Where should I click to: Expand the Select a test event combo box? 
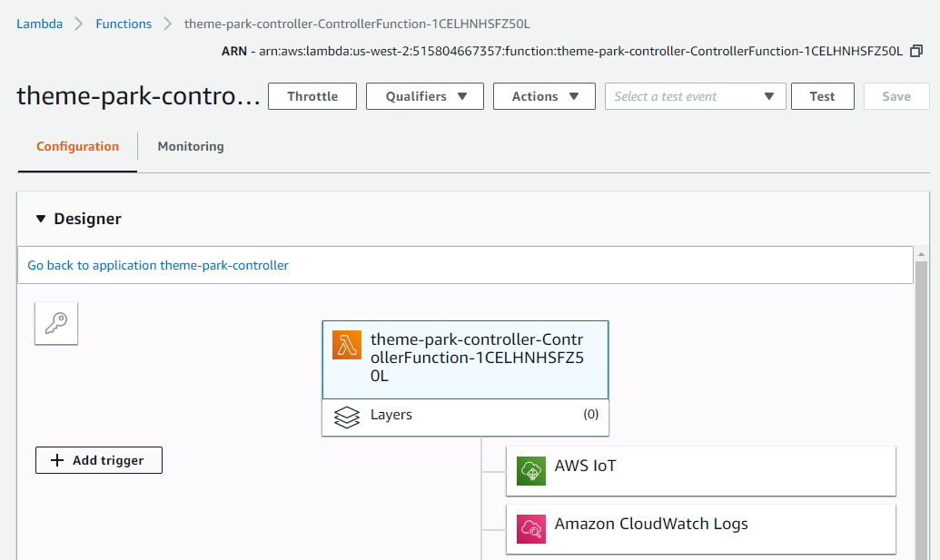[696, 96]
